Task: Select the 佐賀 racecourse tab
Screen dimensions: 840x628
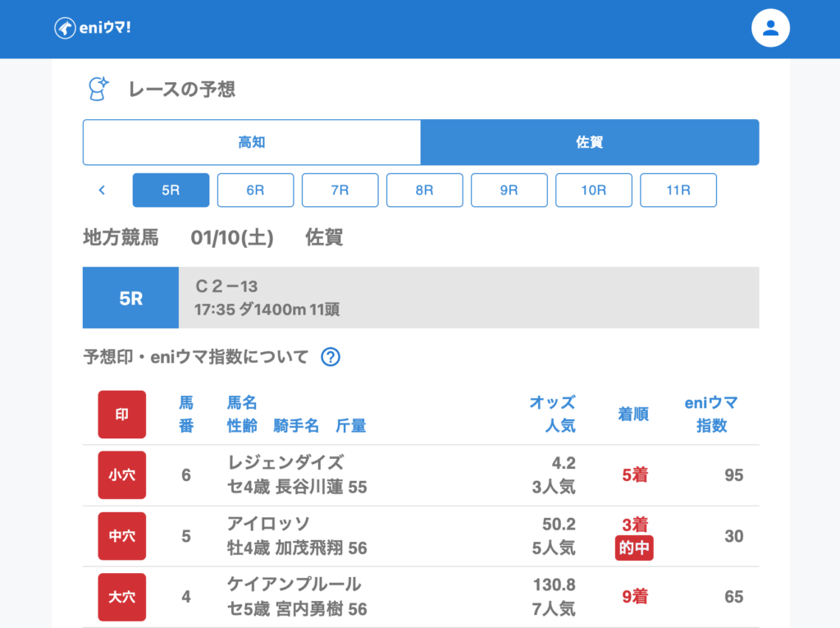Action: (590, 143)
